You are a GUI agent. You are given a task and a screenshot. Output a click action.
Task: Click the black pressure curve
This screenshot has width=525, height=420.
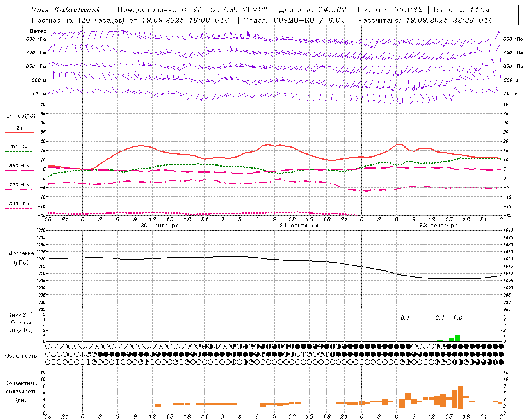pos(275,259)
